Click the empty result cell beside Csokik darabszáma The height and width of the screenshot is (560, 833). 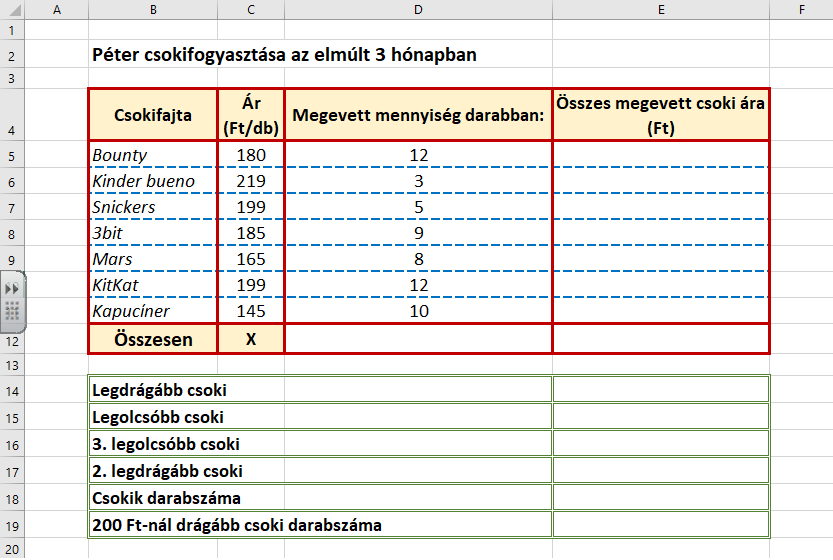point(660,497)
